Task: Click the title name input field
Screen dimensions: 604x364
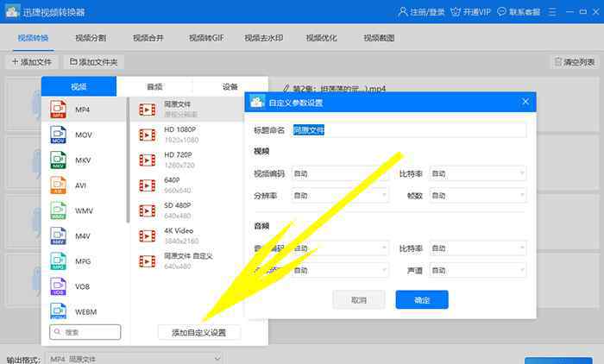Action: (409, 130)
